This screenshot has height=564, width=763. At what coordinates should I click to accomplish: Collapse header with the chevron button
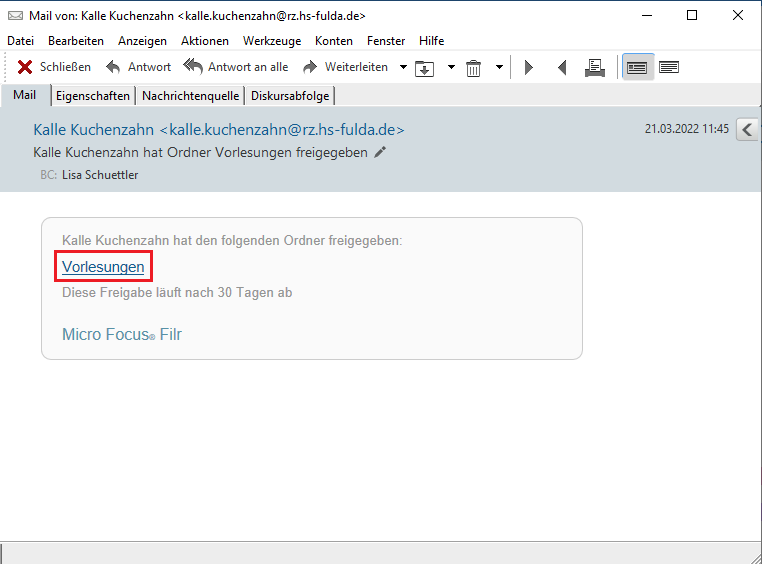pos(747,129)
